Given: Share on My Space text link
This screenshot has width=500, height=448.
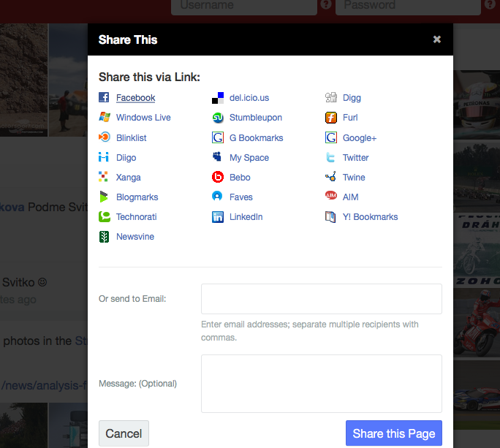Looking at the screenshot, I should pyautogui.click(x=249, y=158).
